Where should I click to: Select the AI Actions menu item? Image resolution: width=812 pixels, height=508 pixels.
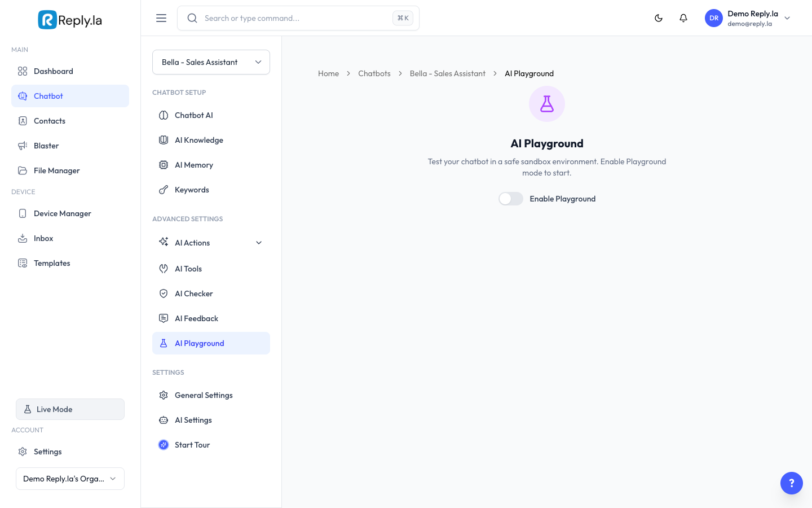pyautogui.click(x=211, y=243)
